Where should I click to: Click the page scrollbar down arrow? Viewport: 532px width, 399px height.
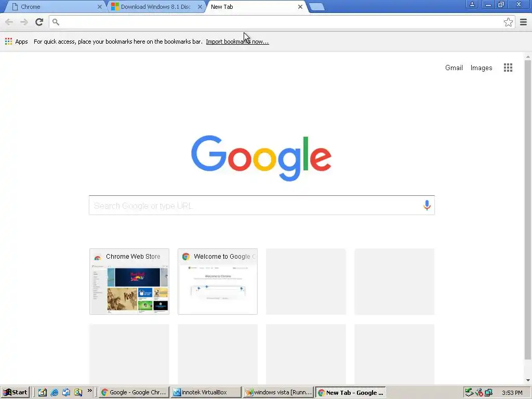[x=528, y=380]
